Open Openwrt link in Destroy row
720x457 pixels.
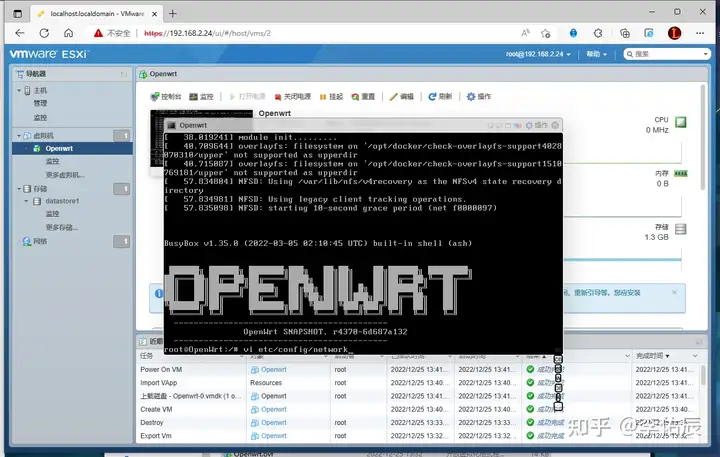pyautogui.click(x=274, y=423)
